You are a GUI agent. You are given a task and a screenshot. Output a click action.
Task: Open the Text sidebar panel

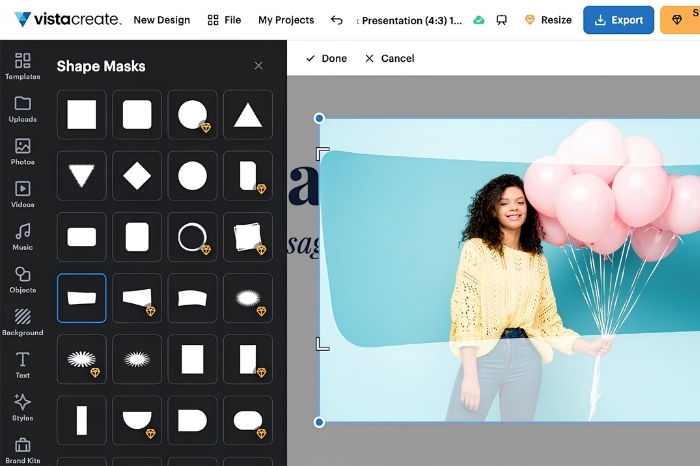click(x=22, y=365)
